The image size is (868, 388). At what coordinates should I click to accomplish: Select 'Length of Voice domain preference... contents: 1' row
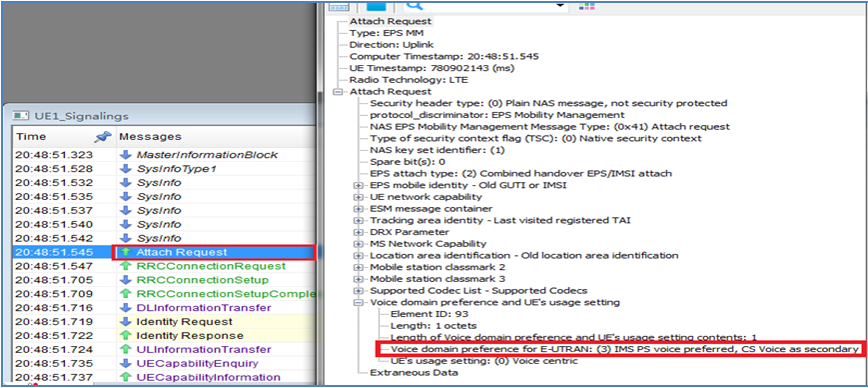coord(573,337)
